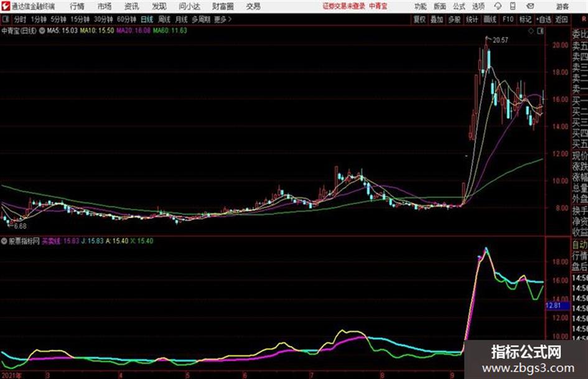Click the 标记 mark button

tap(525, 19)
